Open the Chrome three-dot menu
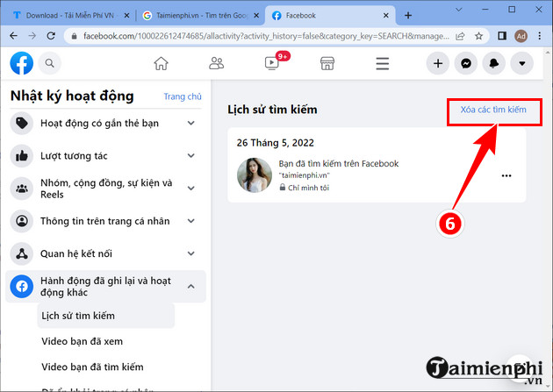 540,36
